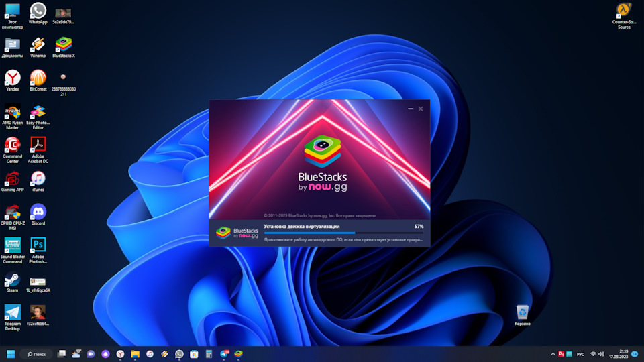644x362 pixels.
Task: Open the video chat app on taskbar
Action: 91,354
